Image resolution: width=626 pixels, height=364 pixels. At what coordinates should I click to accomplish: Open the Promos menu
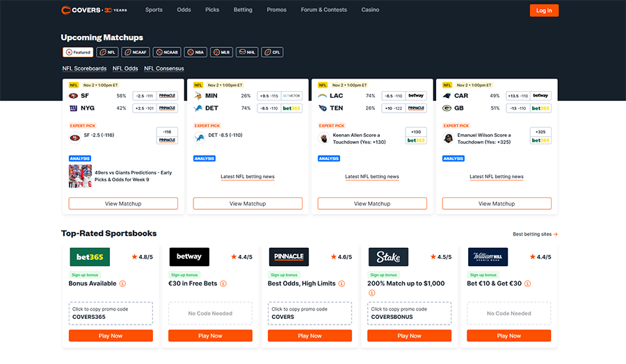pyautogui.click(x=276, y=10)
